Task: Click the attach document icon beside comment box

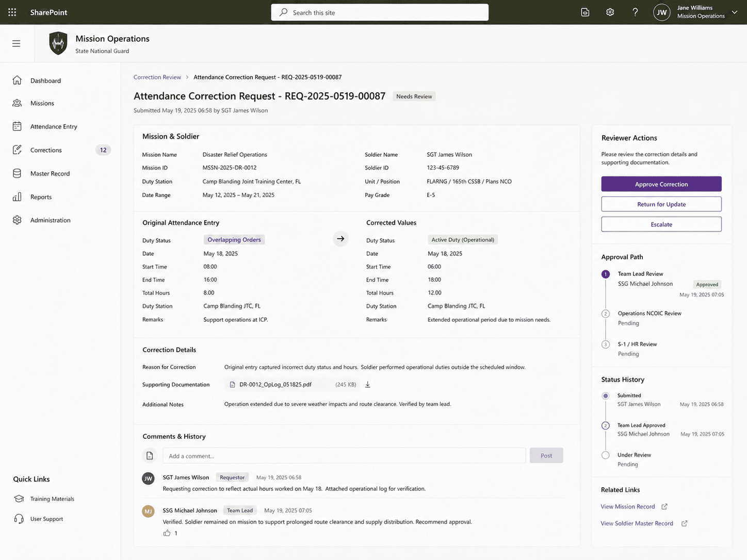Action: [150, 455]
